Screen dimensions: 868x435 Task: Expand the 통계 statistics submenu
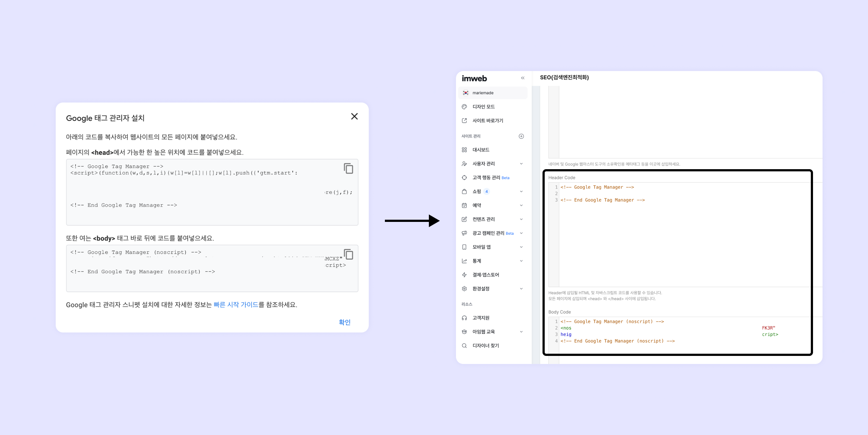(x=521, y=261)
